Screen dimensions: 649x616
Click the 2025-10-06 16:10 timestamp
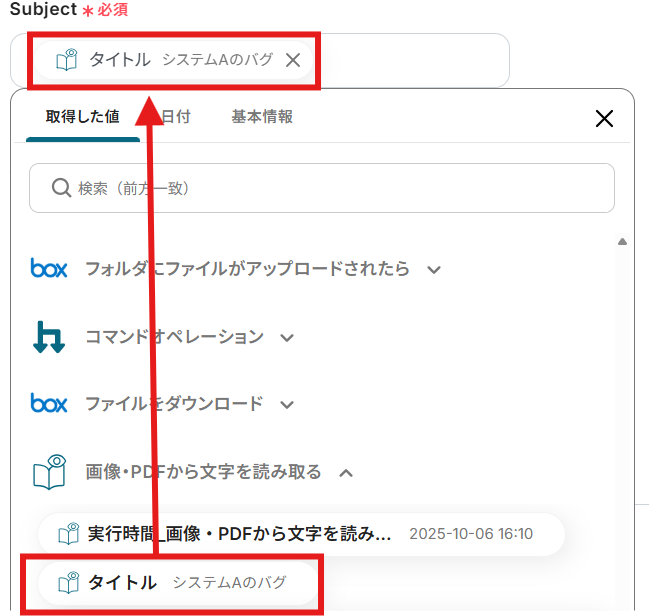(471, 534)
